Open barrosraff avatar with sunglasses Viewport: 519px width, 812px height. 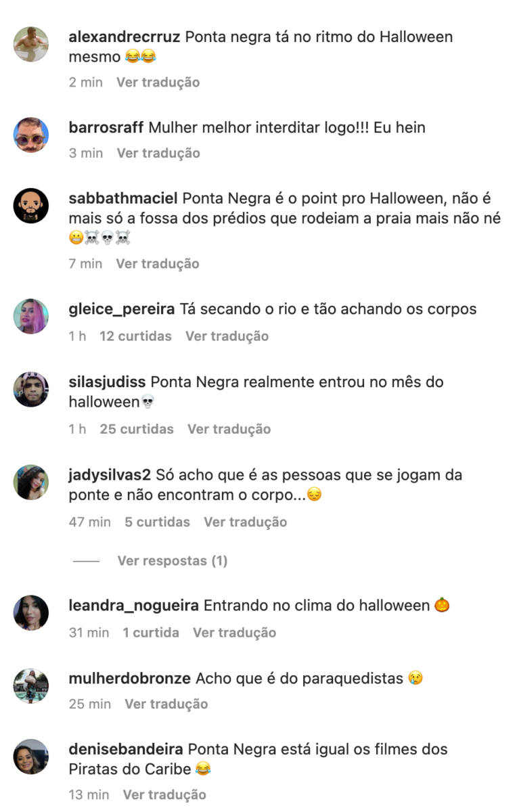pos(31,135)
